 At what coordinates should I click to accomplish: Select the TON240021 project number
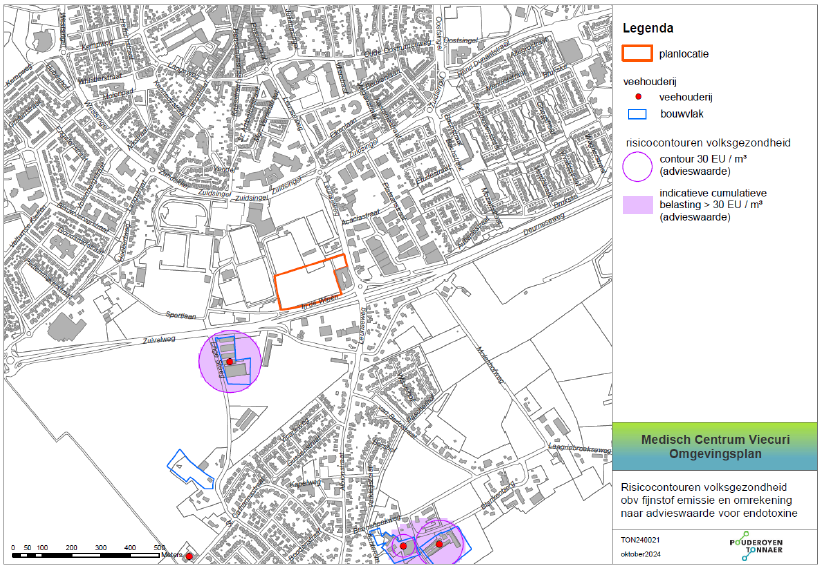point(641,538)
